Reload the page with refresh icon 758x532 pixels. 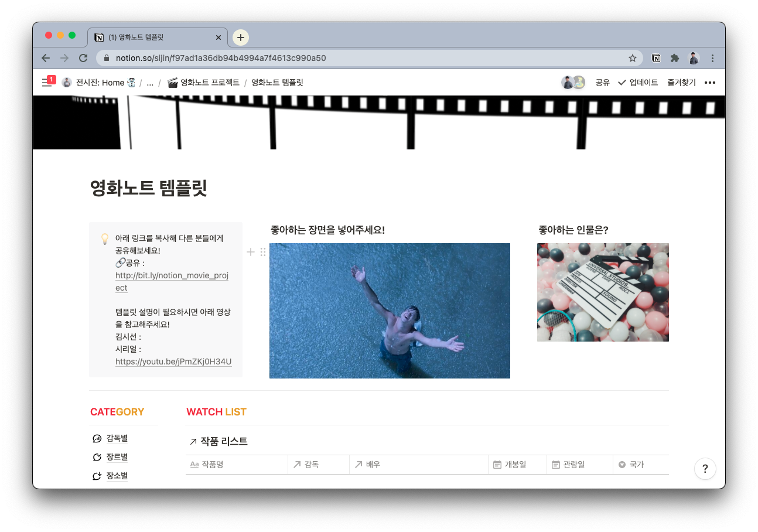coord(83,58)
